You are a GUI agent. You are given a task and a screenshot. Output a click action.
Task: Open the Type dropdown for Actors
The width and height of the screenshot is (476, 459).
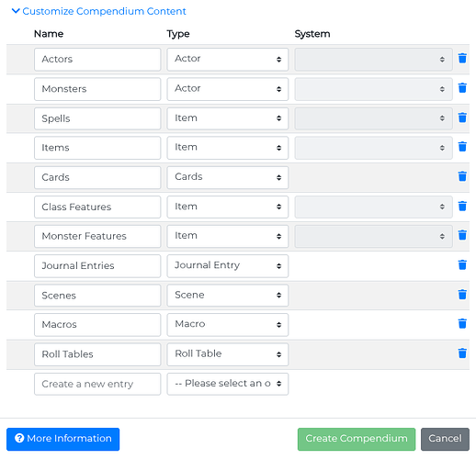click(x=228, y=60)
